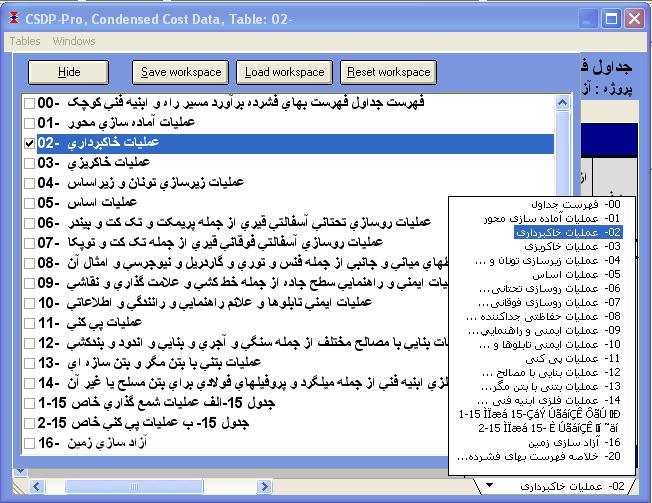Check the checkbox for table 2-15
Viewport: 652px width, 503px height.
30,423
